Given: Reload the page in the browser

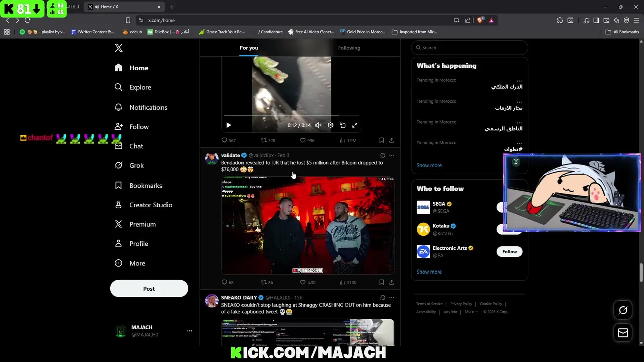Looking at the screenshot, I should [x=27, y=20].
